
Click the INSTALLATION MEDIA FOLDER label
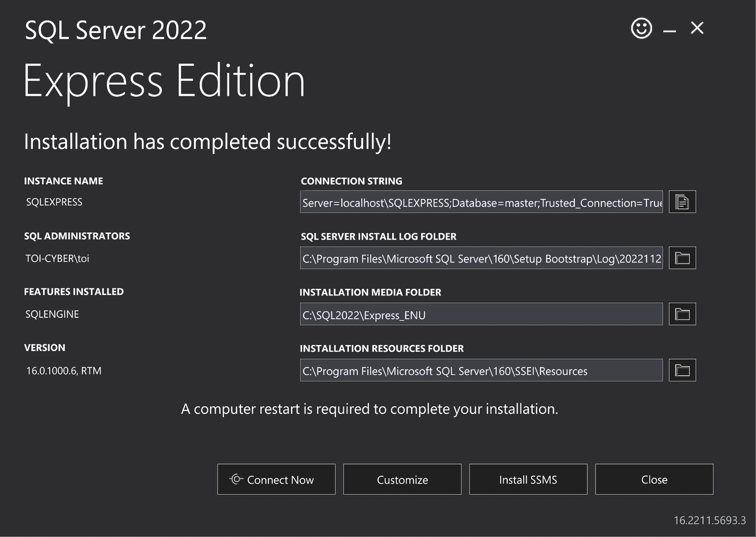(x=370, y=292)
